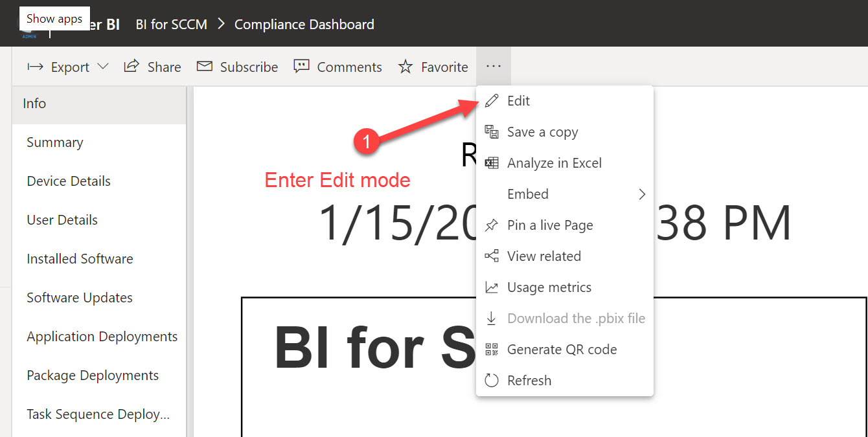Open Usage metrics via its chart icon
Image resolution: width=868 pixels, height=437 pixels.
(x=492, y=287)
